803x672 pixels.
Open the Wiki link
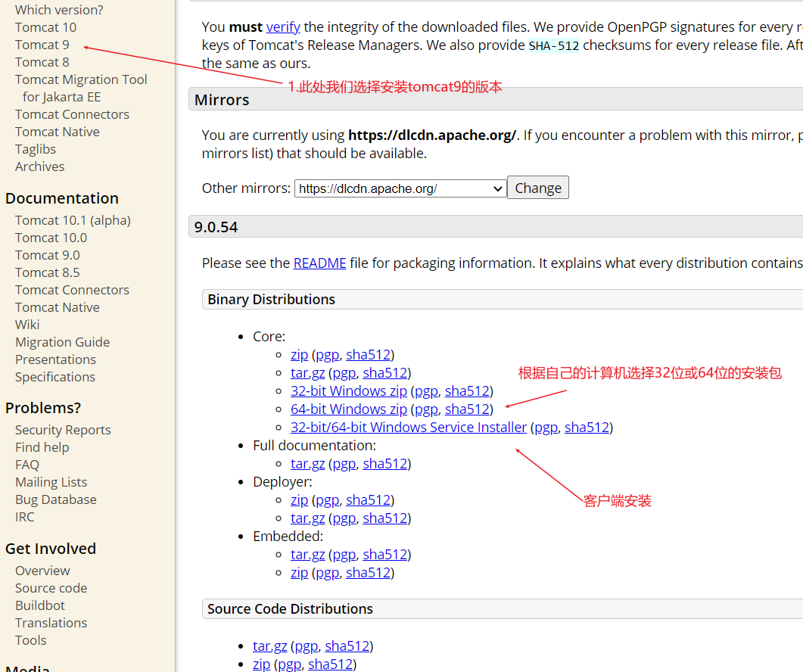tap(27, 325)
